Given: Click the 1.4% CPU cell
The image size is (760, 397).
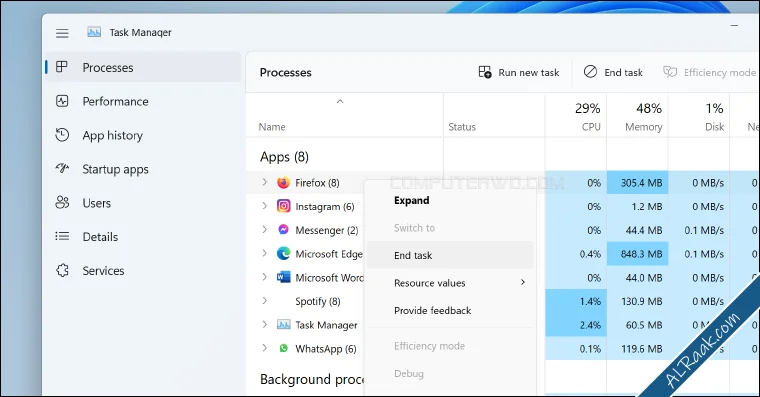Looking at the screenshot, I should [576, 302].
